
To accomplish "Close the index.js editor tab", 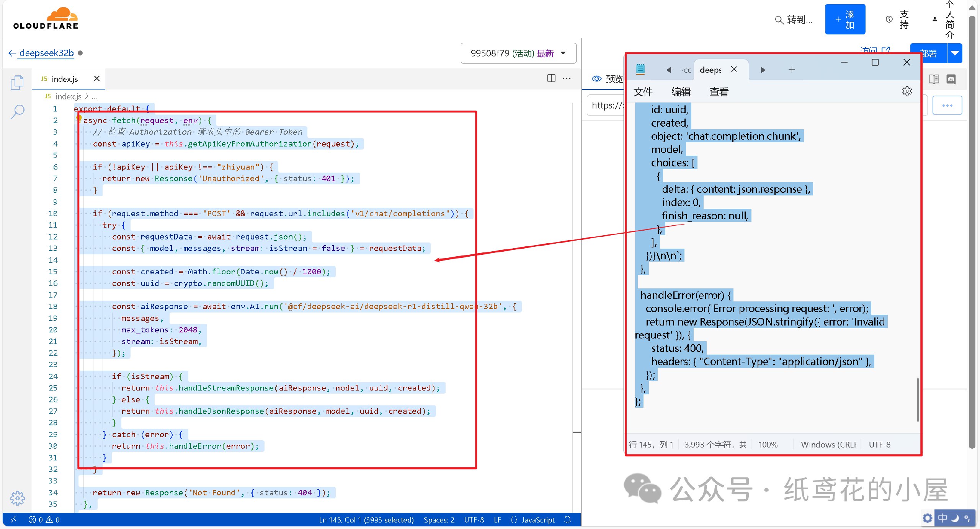I will tap(97, 78).
